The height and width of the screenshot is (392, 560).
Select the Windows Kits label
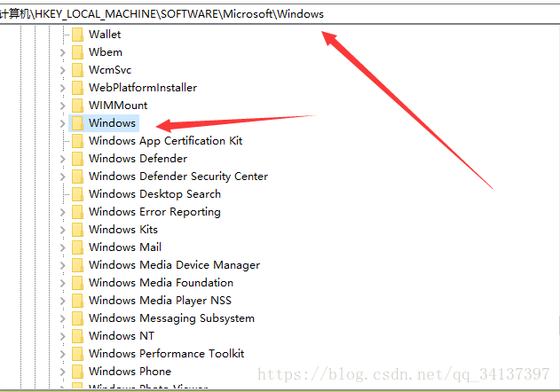pos(123,229)
